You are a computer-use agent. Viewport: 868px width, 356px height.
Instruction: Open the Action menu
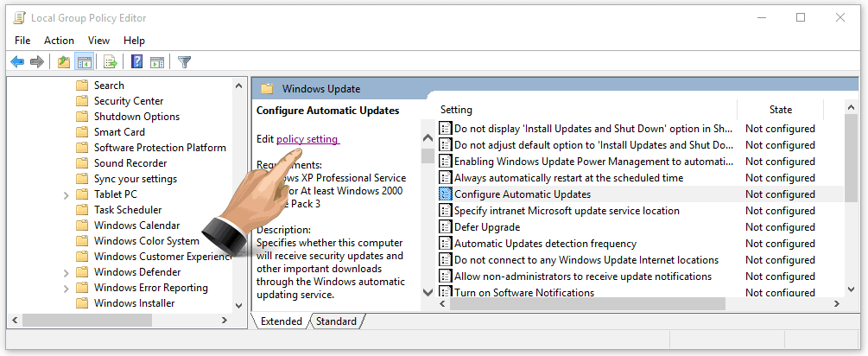point(59,40)
